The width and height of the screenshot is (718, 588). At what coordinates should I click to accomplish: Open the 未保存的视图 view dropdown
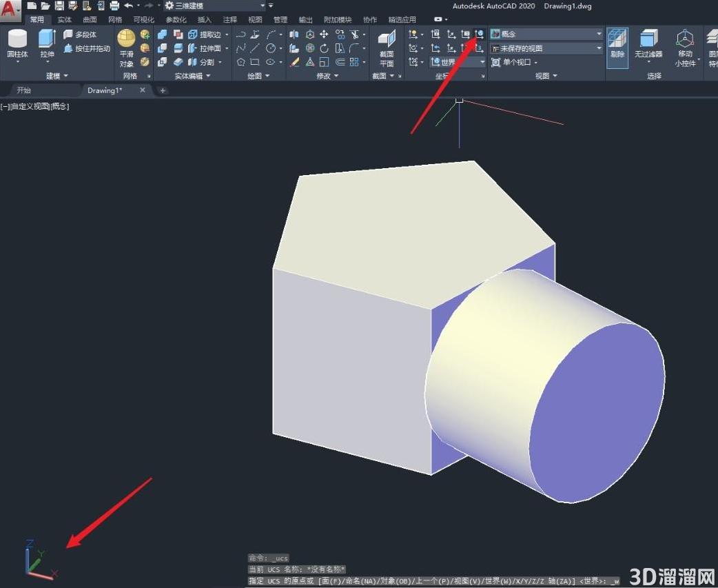point(546,48)
